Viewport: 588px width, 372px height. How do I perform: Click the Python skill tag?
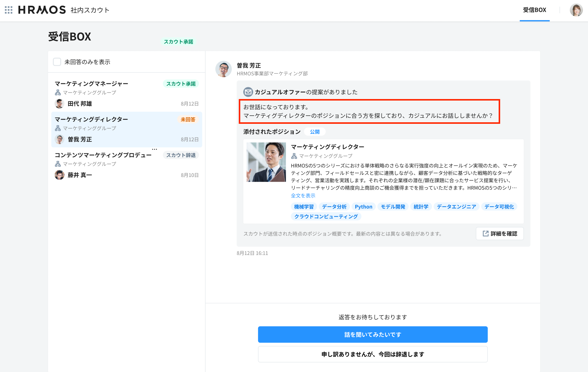tap(363, 207)
